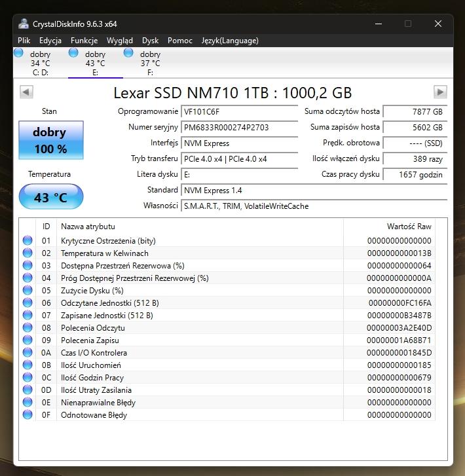Open the Język(Language) menu
The image size is (465, 476).
coord(230,41)
